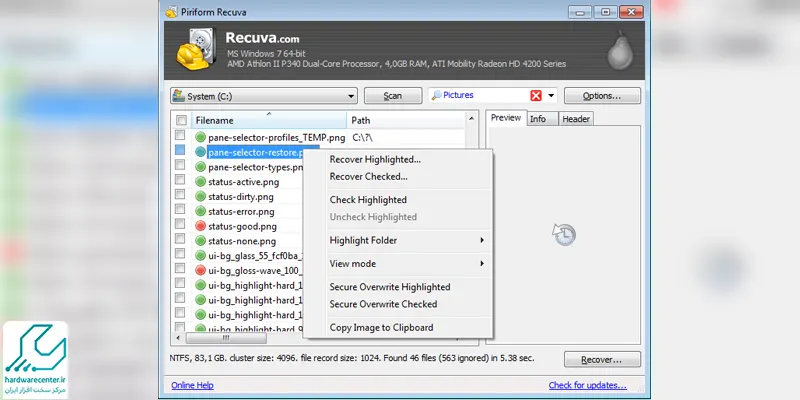Click the magnifier icon in Pictures filter box
The height and width of the screenshot is (400, 800).
[437, 95]
